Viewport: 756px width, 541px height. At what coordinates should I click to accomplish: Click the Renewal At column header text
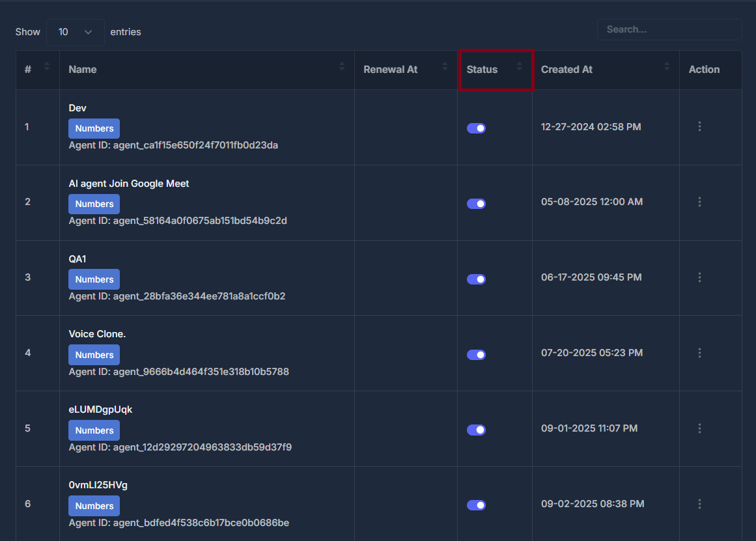[390, 70]
